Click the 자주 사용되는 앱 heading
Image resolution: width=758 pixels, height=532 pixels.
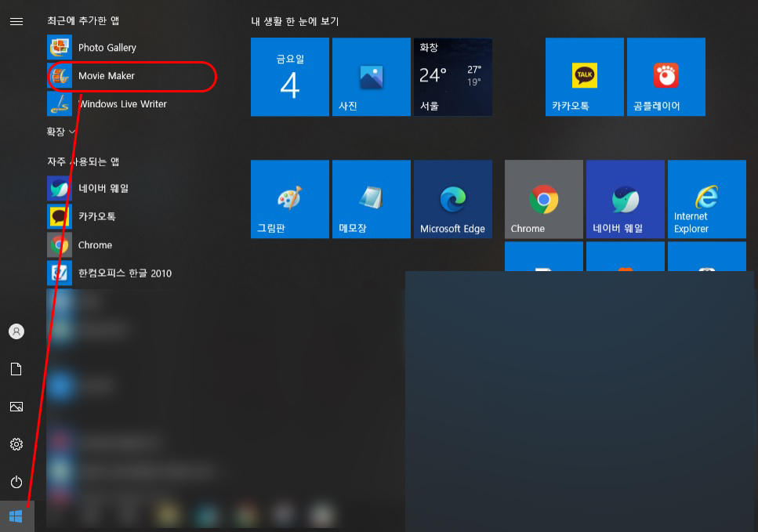pyautogui.click(x=83, y=161)
